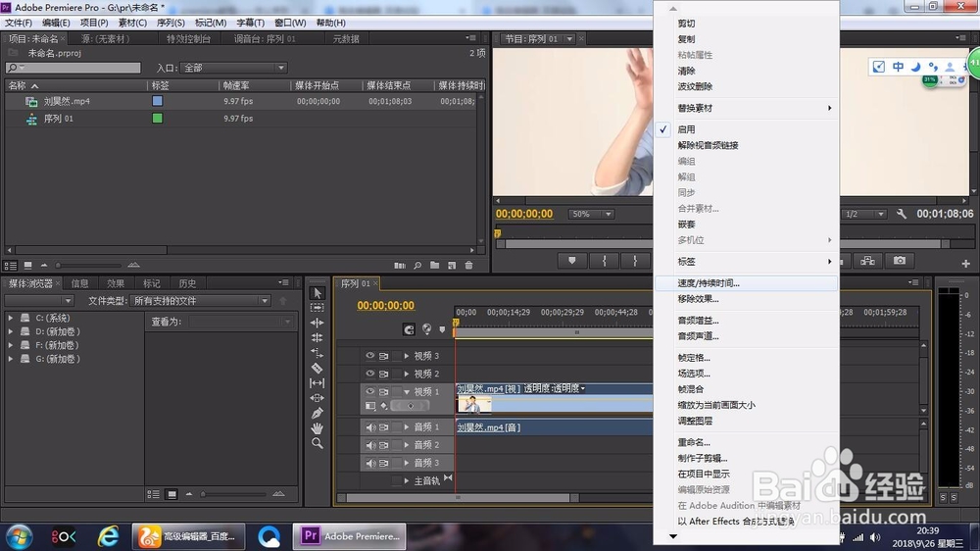The height and width of the screenshot is (551, 980).
Task: Select the Rolling Edit tool
Action: (x=317, y=337)
